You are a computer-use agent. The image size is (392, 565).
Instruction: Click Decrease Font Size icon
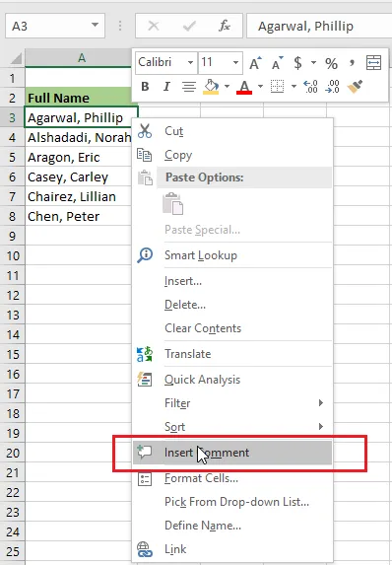click(x=277, y=63)
